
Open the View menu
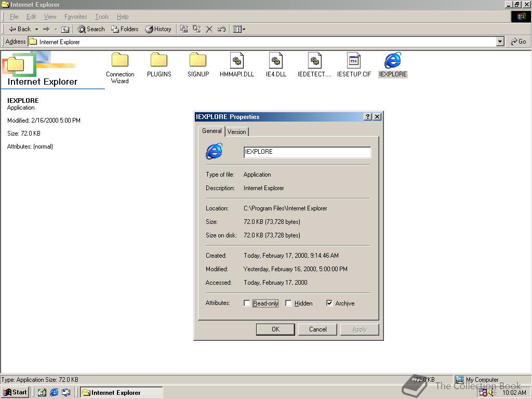pyautogui.click(x=50, y=17)
